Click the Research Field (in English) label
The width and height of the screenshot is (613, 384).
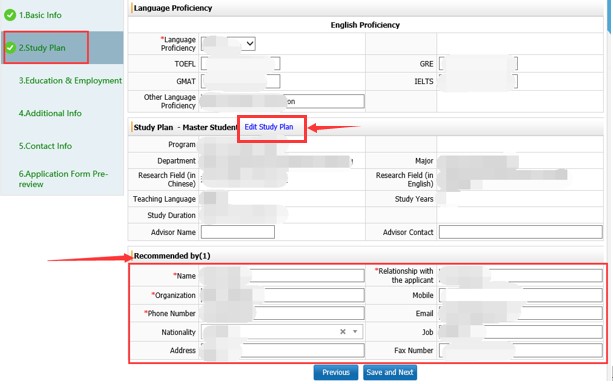405,179
